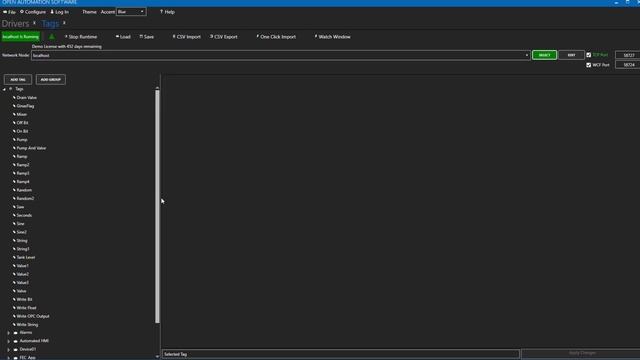Open the File menu
Screen dimensions: 640x360
tap(9, 12)
